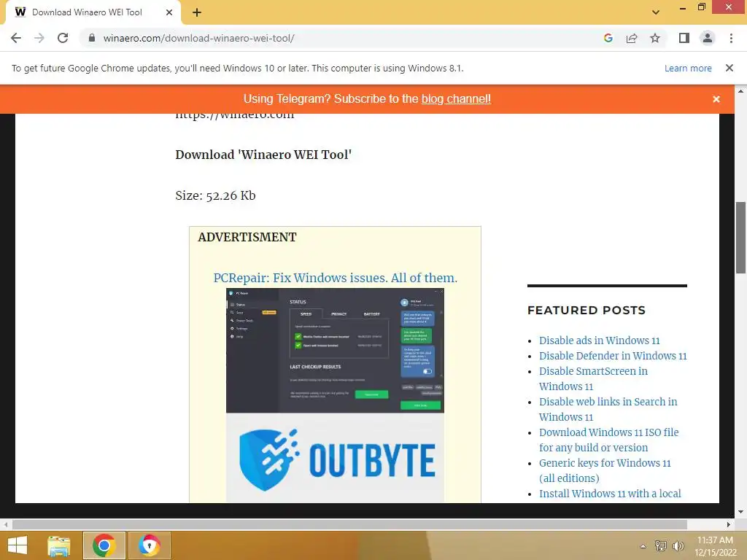Image resolution: width=747 pixels, height=560 pixels.
Task: Click Download 'Winaero WEI Tool' text
Action: 263,155
